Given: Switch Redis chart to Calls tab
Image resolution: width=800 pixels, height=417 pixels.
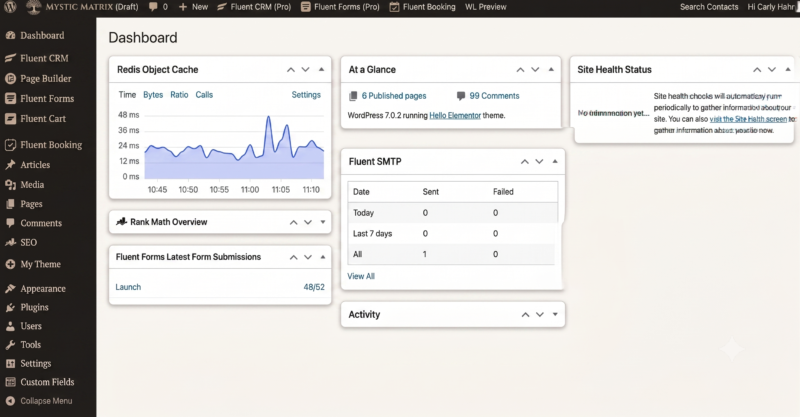Looking at the screenshot, I should [x=204, y=94].
